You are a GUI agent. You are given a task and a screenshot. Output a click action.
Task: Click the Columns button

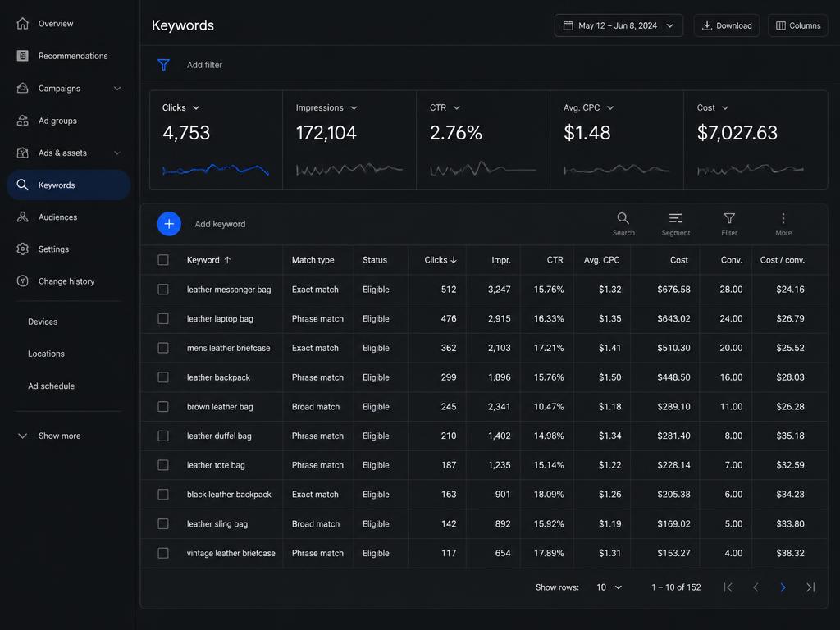pos(797,25)
